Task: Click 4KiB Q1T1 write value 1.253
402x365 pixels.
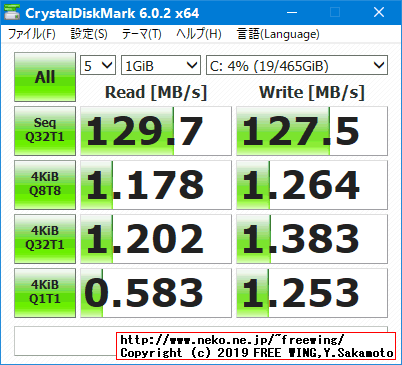Action: tap(312, 293)
